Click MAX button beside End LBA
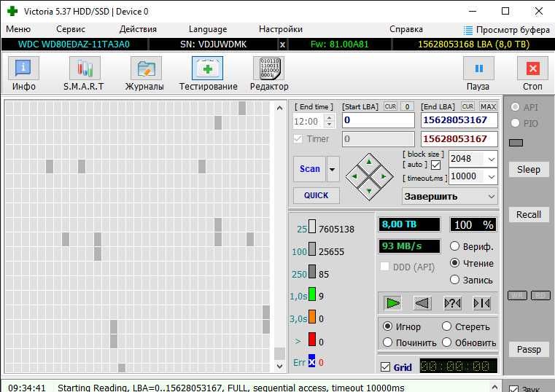 pyautogui.click(x=488, y=106)
